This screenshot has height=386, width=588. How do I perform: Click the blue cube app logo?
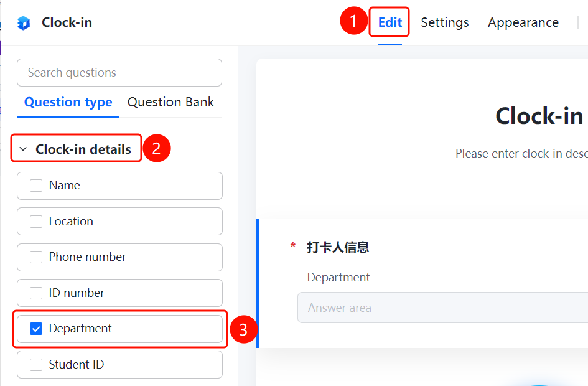pos(24,23)
